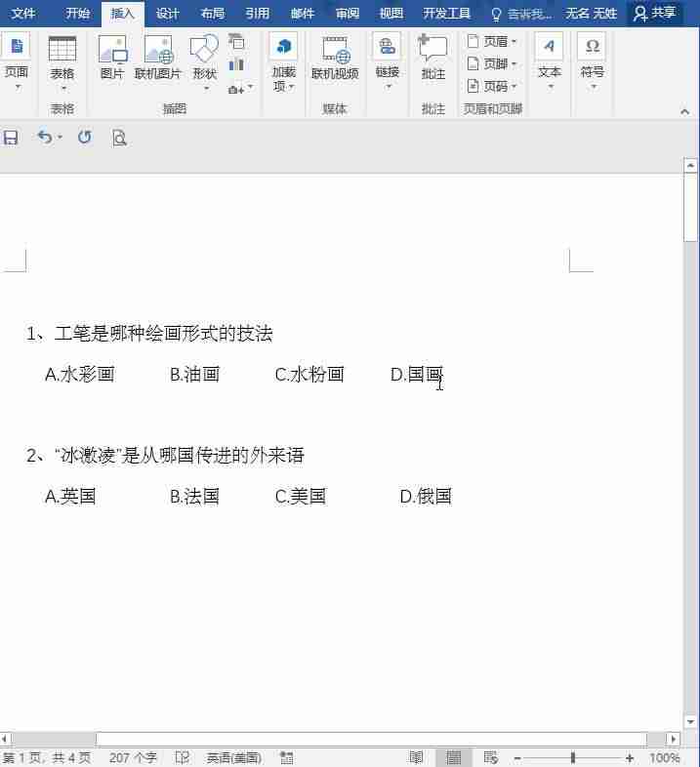Image resolution: width=700 pixels, height=767 pixels.
Task: Click option D.俄国
Action: pos(426,496)
